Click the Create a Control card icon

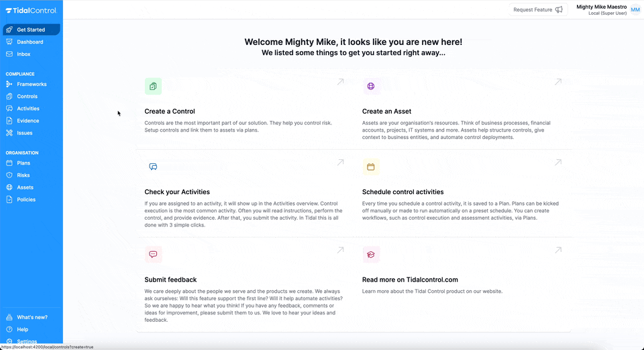[x=153, y=87]
